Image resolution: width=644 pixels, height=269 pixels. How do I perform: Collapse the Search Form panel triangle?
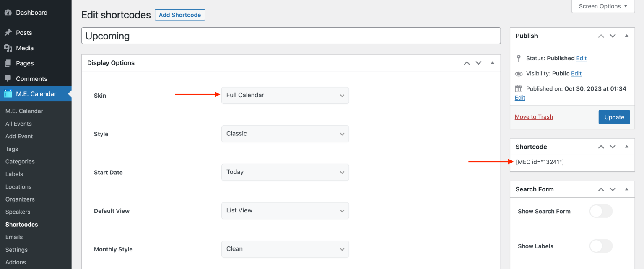(627, 189)
